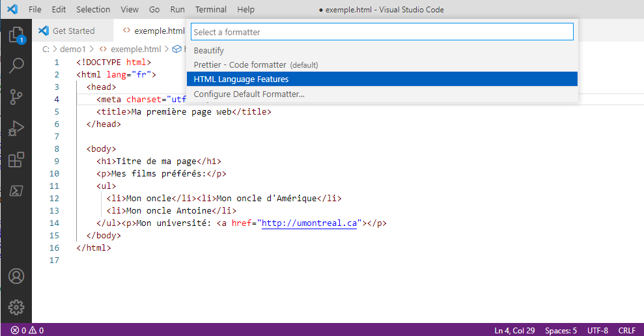Open the Search view icon
The image size is (644, 336).
16,66
